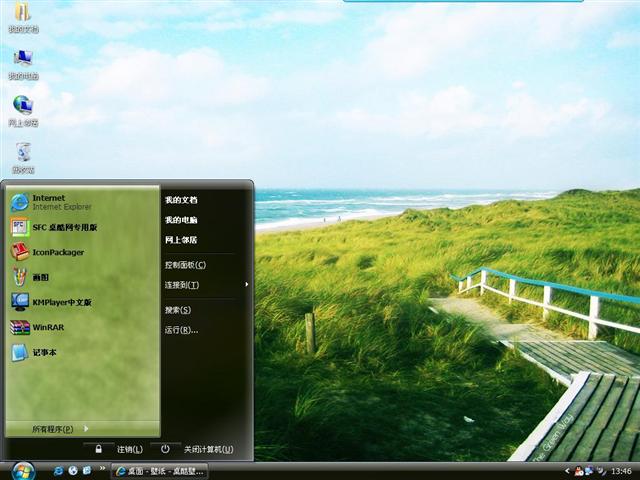Viewport: 640px width, 480px height.
Task: Show hidden system tray icons arrow
Action: (x=567, y=471)
